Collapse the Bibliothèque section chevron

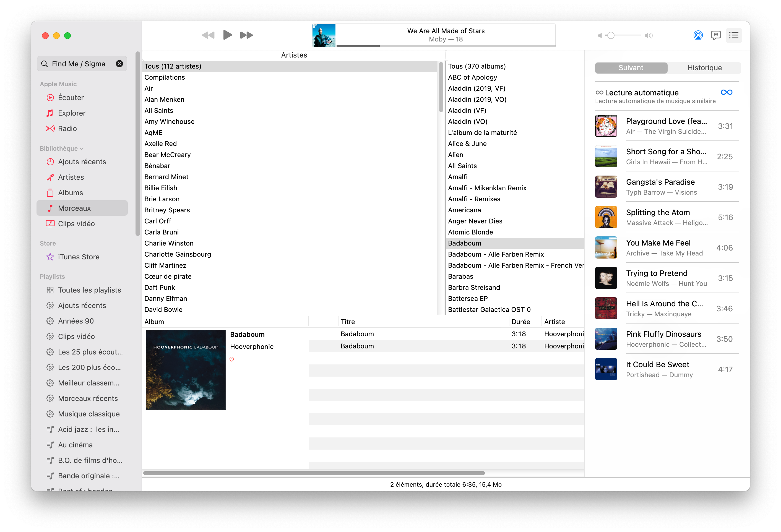tap(82, 148)
